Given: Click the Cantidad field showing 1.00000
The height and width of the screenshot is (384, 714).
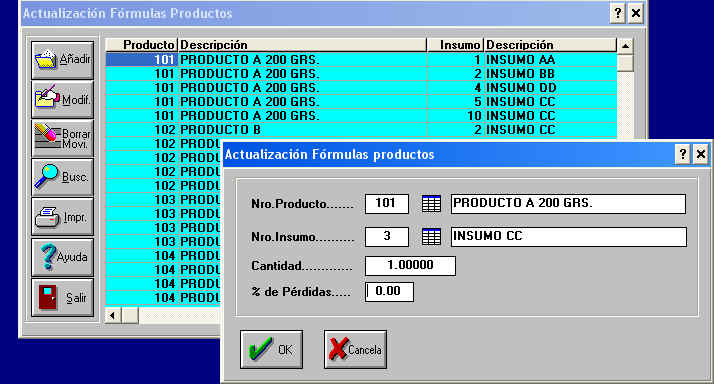Looking at the screenshot, I should tap(410, 266).
